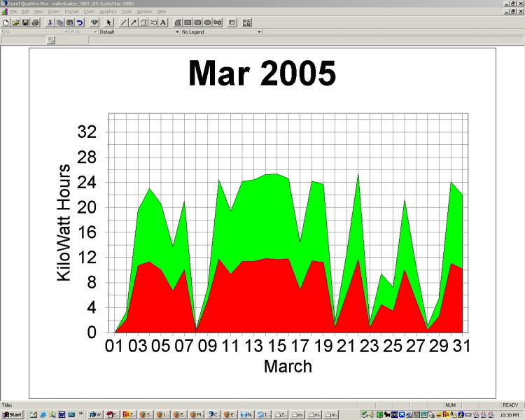Select the Ellipse shape tool

(x=208, y=22)
